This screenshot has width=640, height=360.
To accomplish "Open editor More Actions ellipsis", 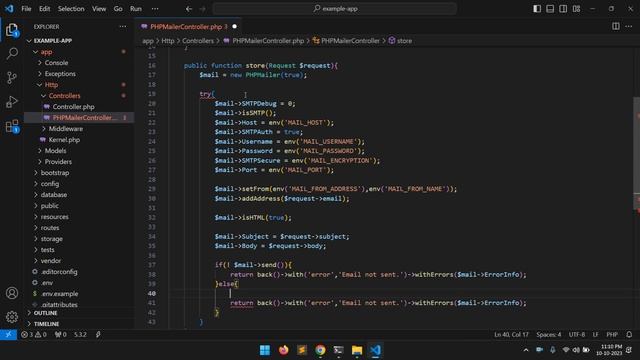I will 629,26.
